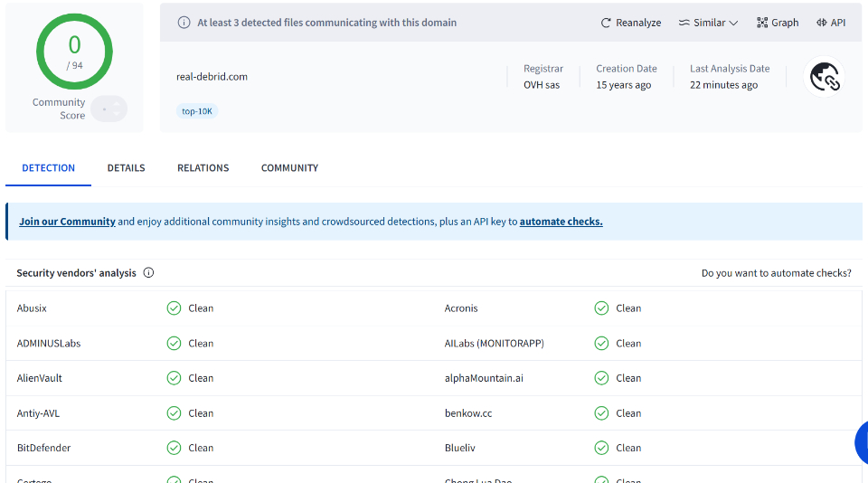The image size is (868, 483).
Task: Click Do you want to automate checks?
Action: pos(776,273)
